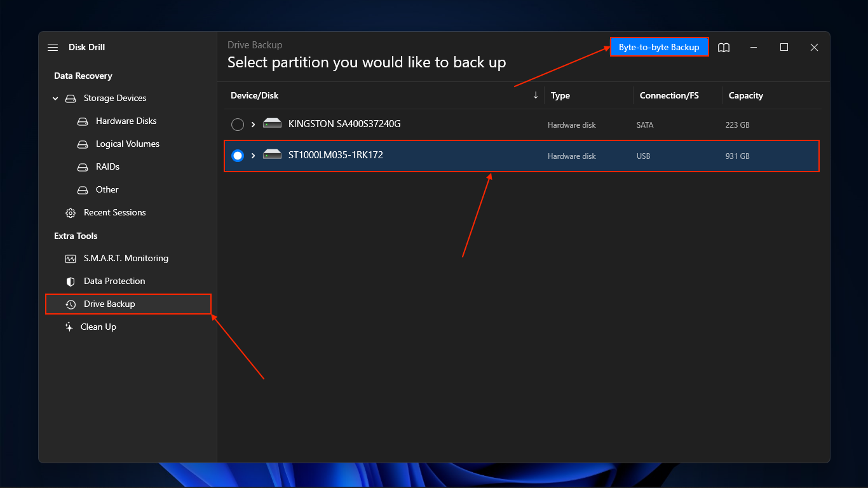Click the Recent Sessions gear icon
Image resolution: width=868 pixels, height=488 pixels.
pos(71,213)
